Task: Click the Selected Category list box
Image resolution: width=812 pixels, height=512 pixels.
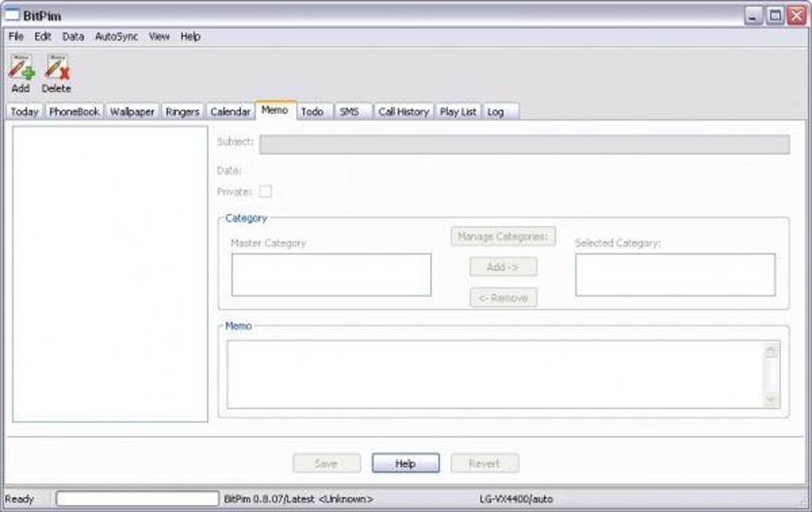Action: [x=675, y=275]
